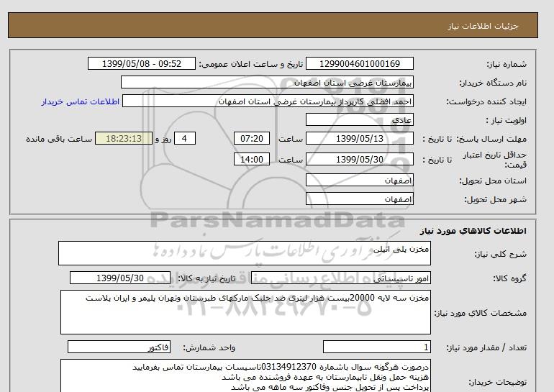Click the label مشخصات کالای مورد نیاز
The height and width of the screenshot is (392, 554).
(x=481, y=313)
